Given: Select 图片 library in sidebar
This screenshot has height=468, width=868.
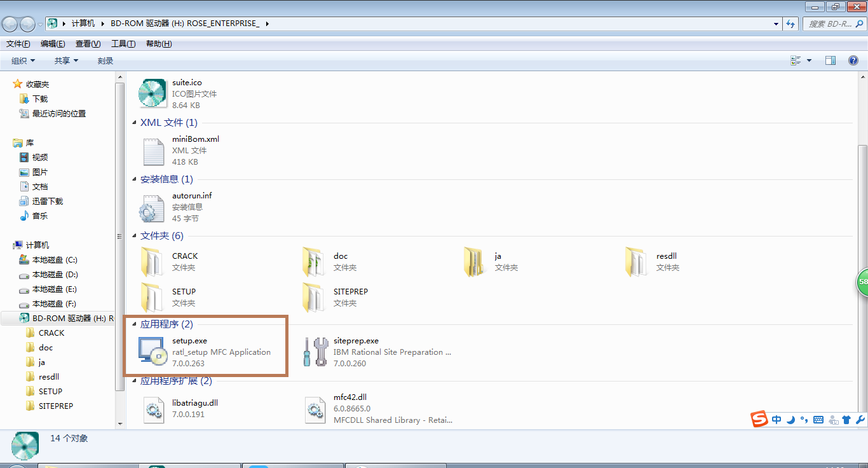Looking at the screenshot, I should point(40,172).
